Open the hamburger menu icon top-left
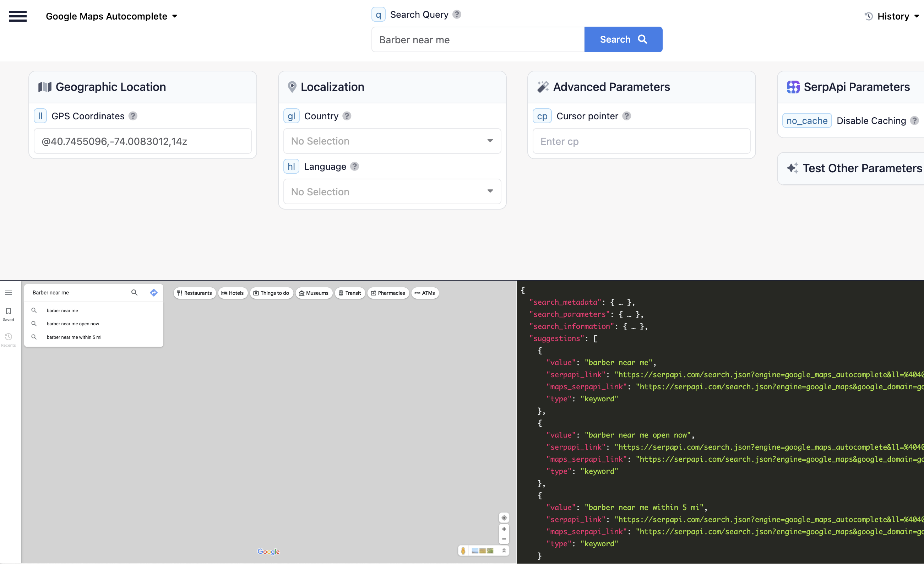 point(18,16)
